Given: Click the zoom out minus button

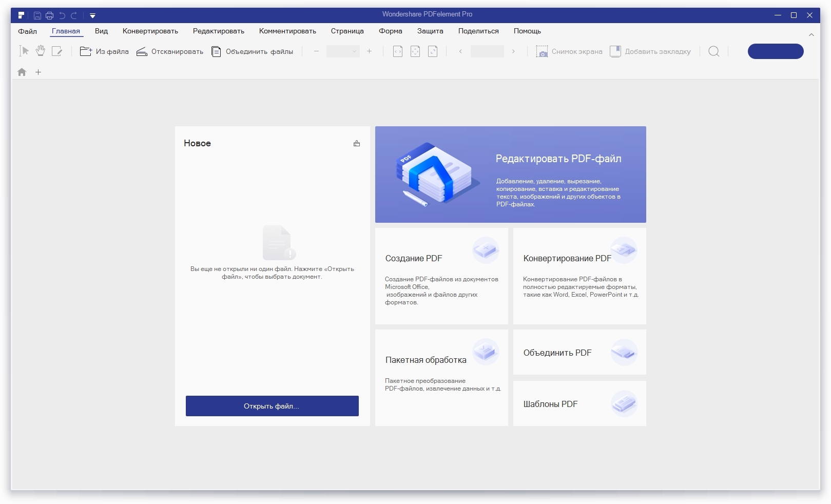Looking at the screenshot, I should (x=316, y=51).
